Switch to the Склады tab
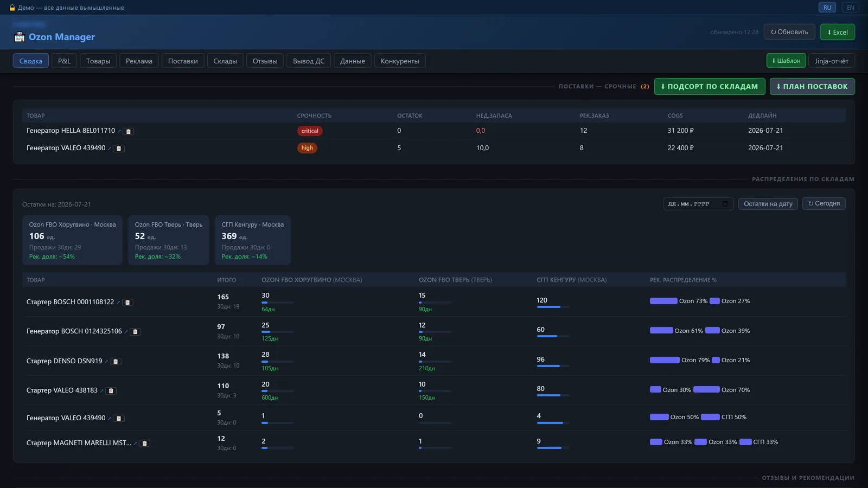 225,61
